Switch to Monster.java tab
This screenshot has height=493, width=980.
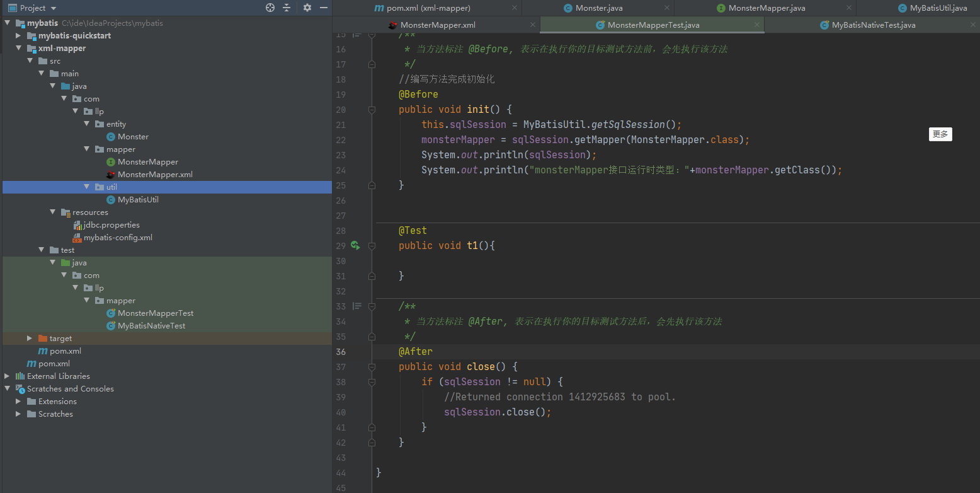[x=598, y=8]
